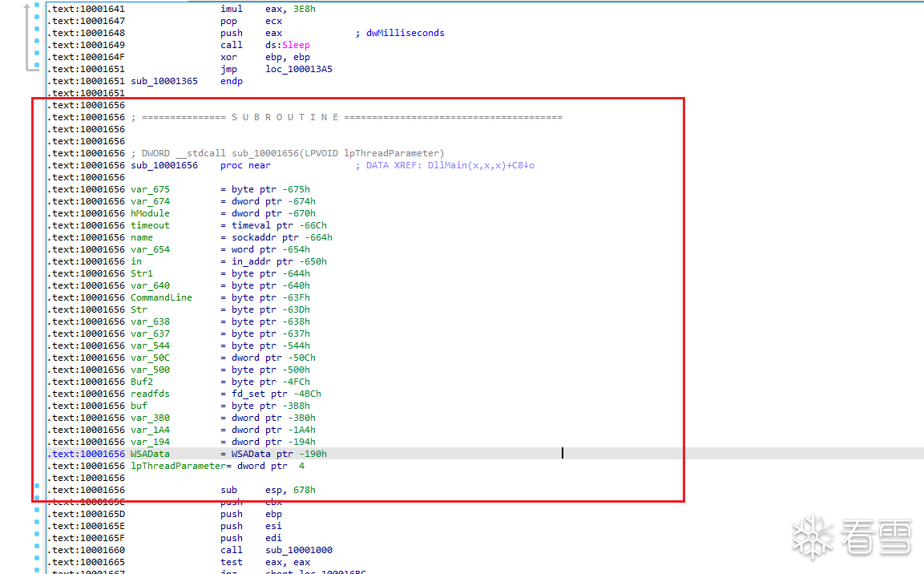Image resolution: width=924 pixels, height=574 pixels.
Task: Select the Buf2 variable name
Action: tap(142, 382)
